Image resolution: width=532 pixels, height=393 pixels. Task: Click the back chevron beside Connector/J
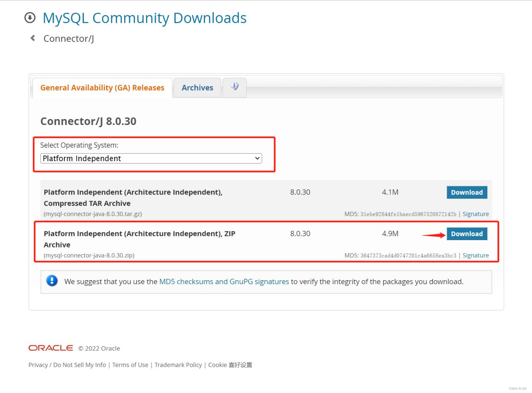[33, 38]
